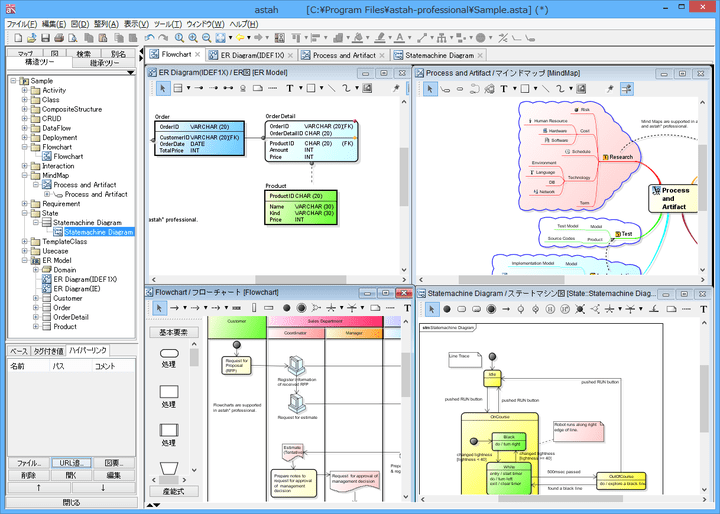Select the arrow pointer tool in ER Diagram toolbar

163,88
